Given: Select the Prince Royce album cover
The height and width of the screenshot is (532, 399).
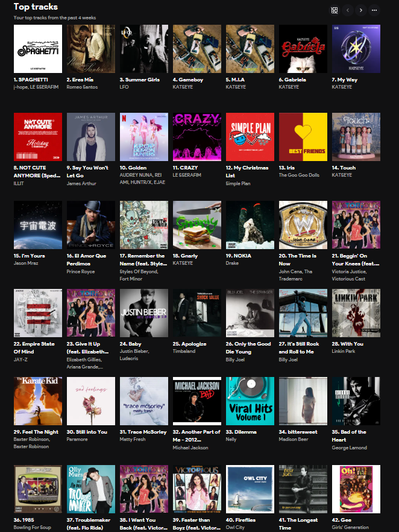Looking at the screenshot, I should [x=91, y=225].
